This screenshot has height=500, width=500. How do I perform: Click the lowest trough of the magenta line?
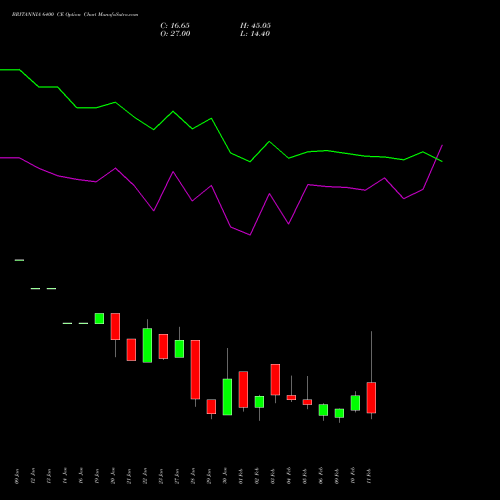pos(250,235)
